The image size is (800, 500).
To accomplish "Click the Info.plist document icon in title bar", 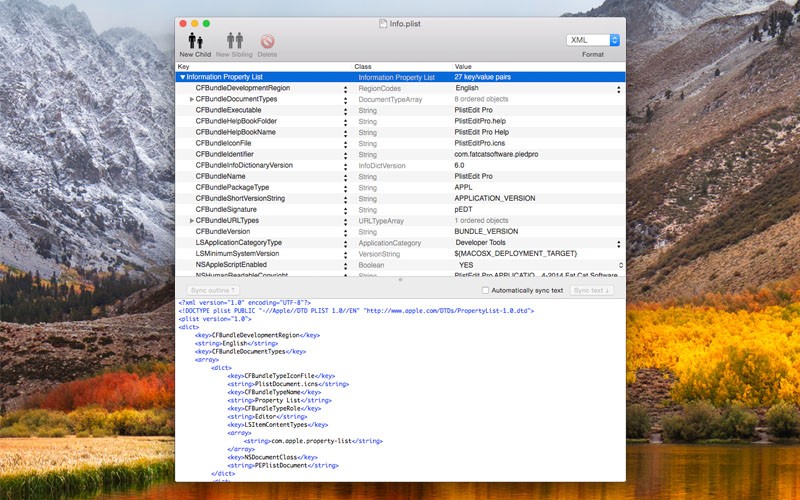I will click(383, 23).
